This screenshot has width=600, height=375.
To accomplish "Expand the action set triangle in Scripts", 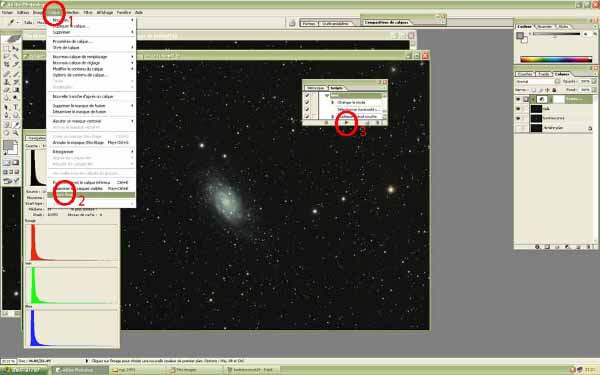I will 327,95.
